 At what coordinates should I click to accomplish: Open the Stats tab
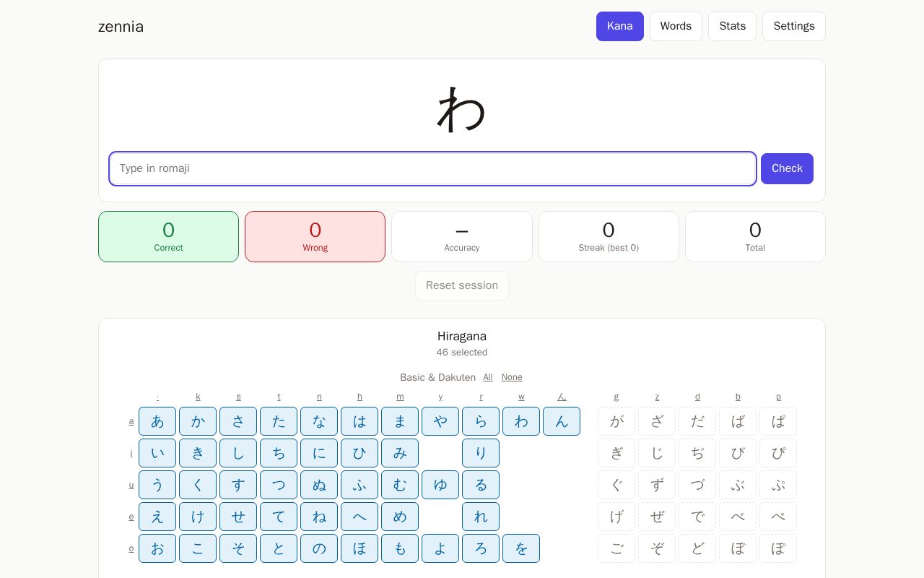pyautogui.click(x=732, y=26)
